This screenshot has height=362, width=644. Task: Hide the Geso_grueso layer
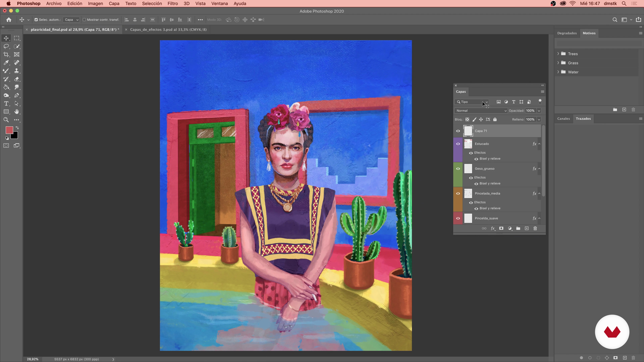point(458,169)
